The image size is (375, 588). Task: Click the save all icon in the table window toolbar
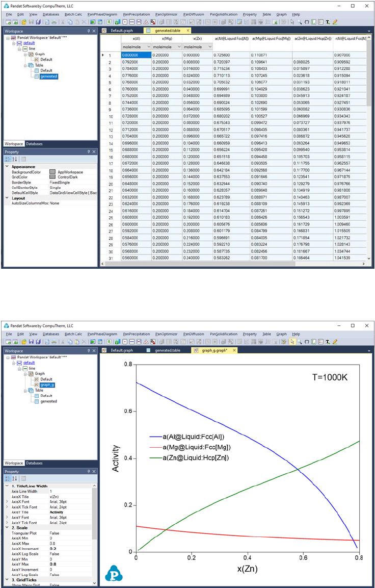point(39,22)
